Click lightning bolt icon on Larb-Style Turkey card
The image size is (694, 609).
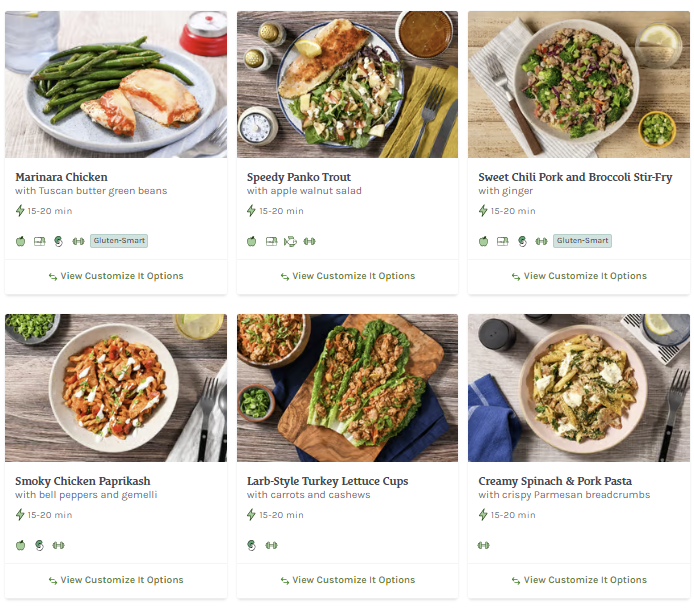pyautogui.click(x=252, y=515)
